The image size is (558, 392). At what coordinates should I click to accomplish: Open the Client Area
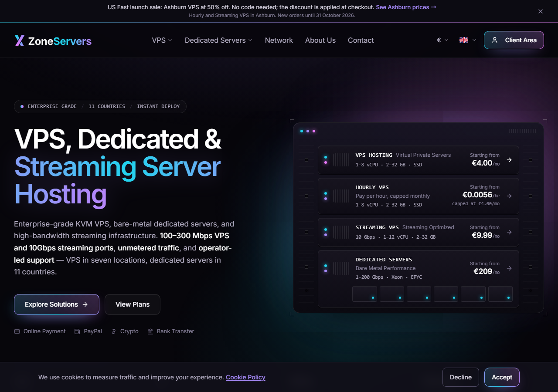(514, 40)
